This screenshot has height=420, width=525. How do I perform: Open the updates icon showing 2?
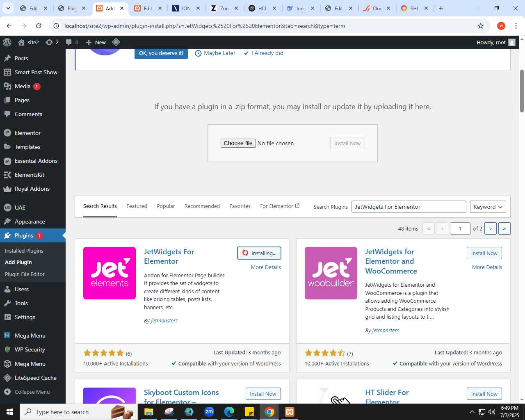(x=52, y=42)
